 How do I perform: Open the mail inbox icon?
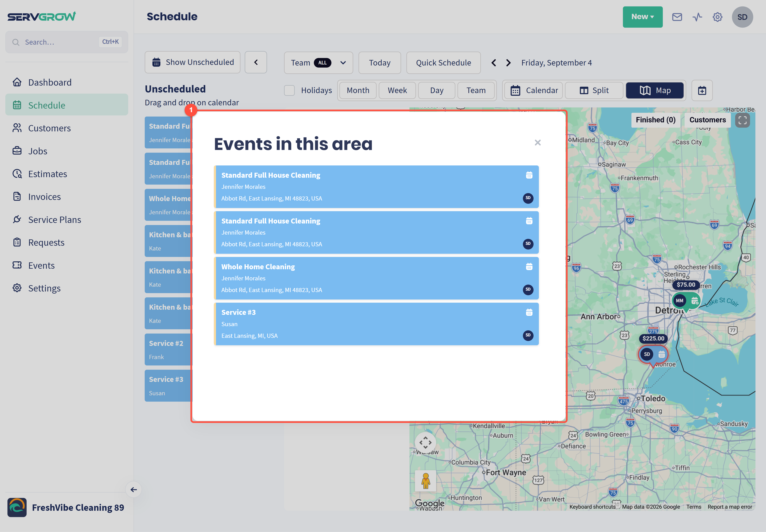pos(677,17)
